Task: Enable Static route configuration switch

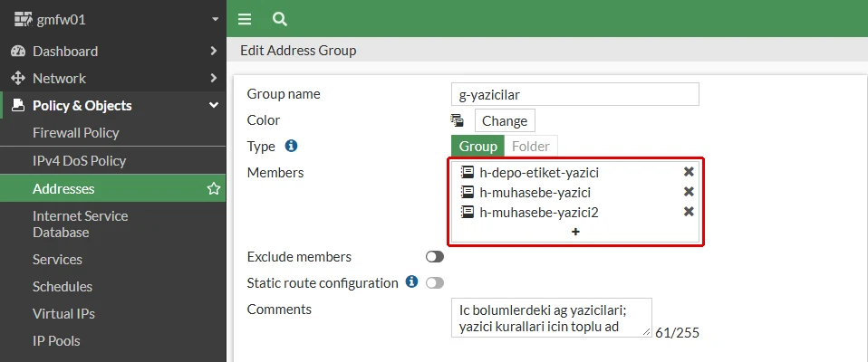Action: (x=435, y=283)
